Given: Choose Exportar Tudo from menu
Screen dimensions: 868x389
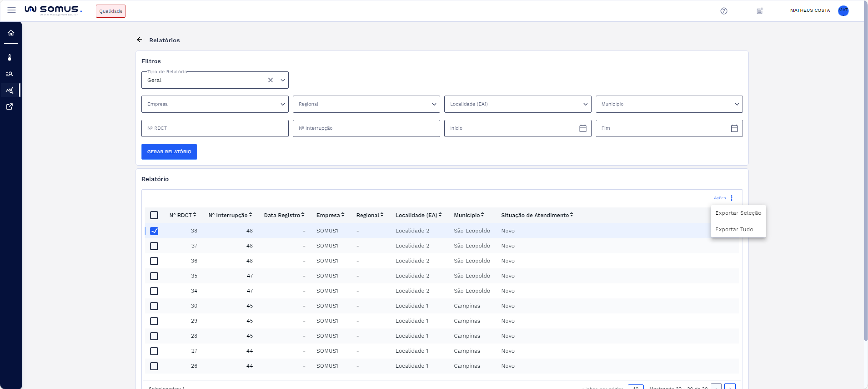Looking at the screenshot, I should 734,229.
